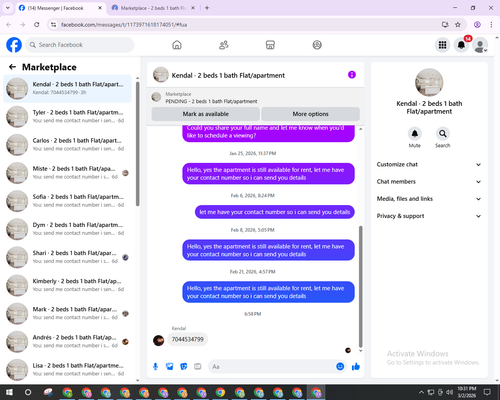Open the Facebook Home icon
Screen dimensions: 500x400
point(177,45)
